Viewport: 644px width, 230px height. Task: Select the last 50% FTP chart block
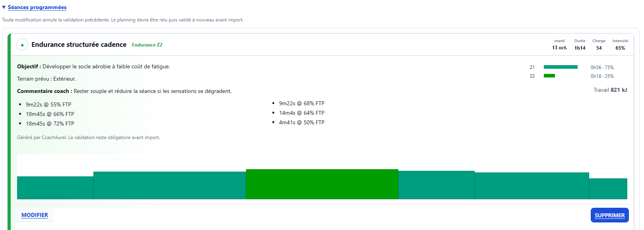click(x=608, y=189)
